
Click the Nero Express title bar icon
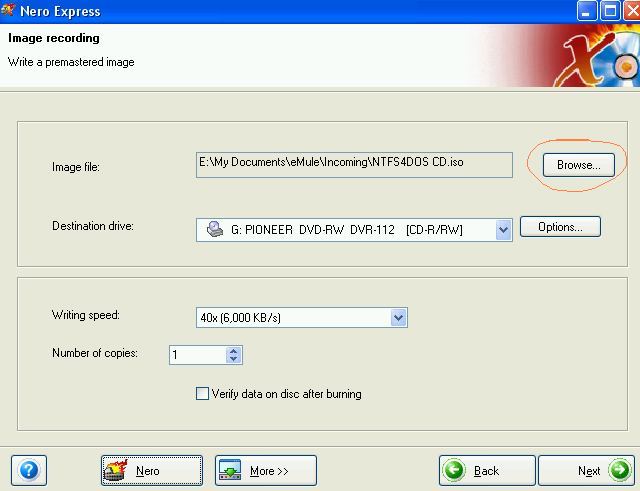click(x=8, y=9)
